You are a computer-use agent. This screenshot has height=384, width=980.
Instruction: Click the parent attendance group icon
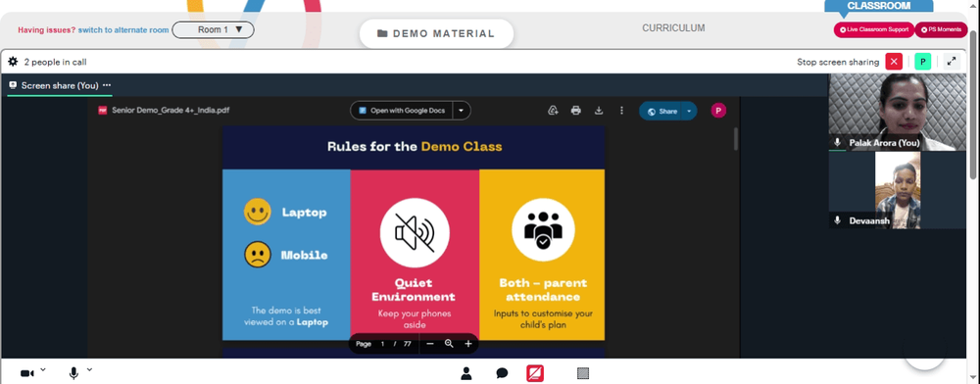tap(543, 230)
